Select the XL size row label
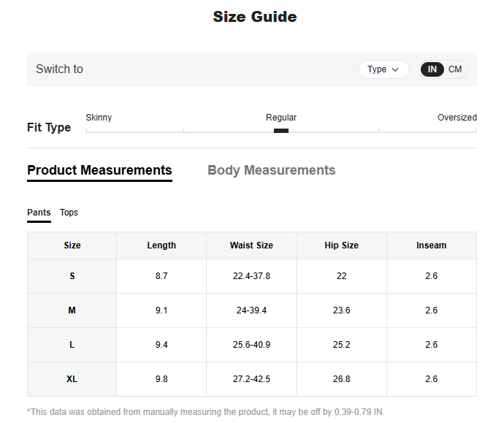The image size is (504, 423). (72, 379)
